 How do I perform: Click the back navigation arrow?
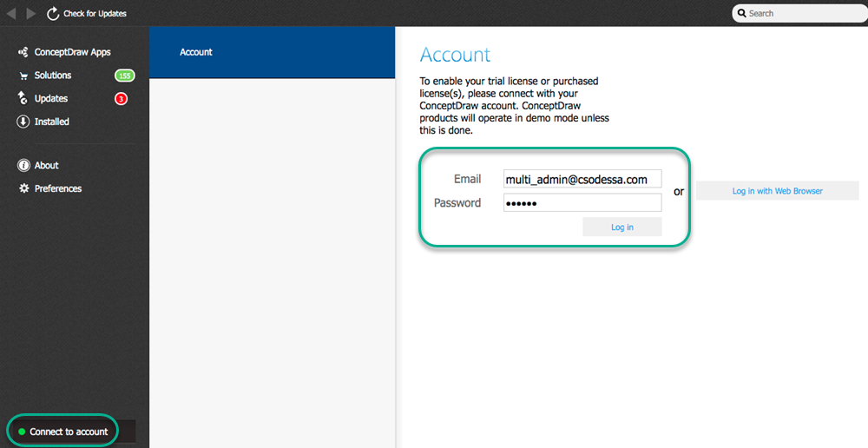click(11, 13)
